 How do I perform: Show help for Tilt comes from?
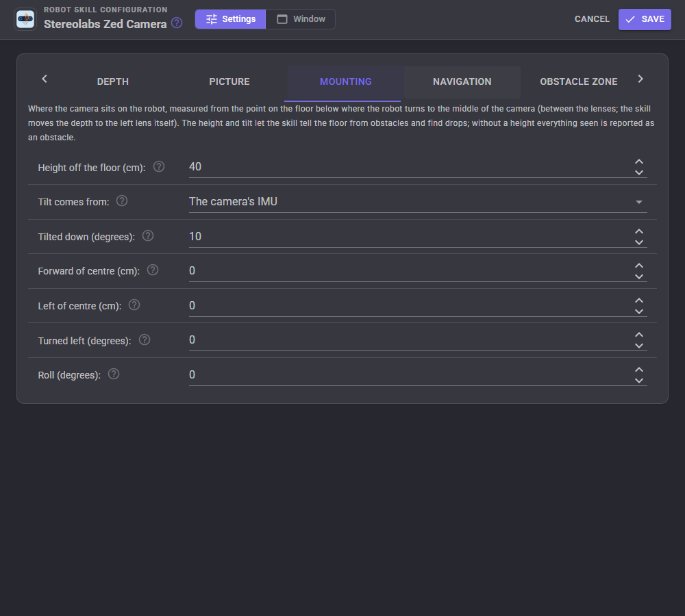coord(122,201)
